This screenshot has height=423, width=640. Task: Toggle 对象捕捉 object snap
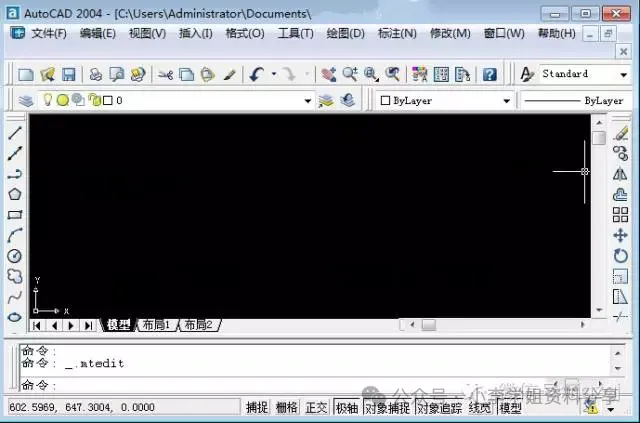[387, 407]
